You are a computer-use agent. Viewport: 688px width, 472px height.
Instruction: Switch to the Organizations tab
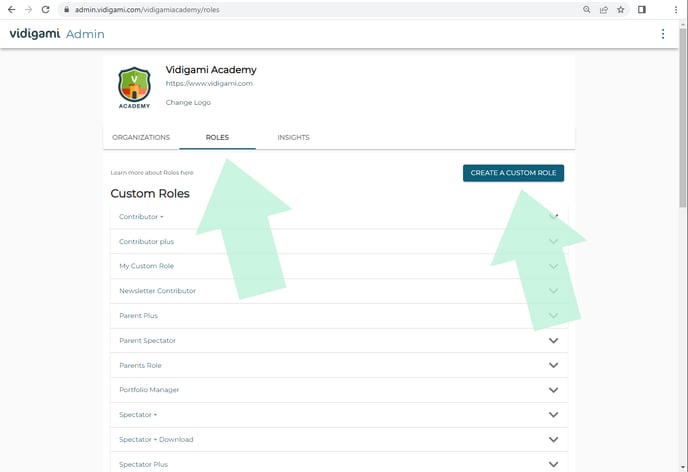[141, 137]
